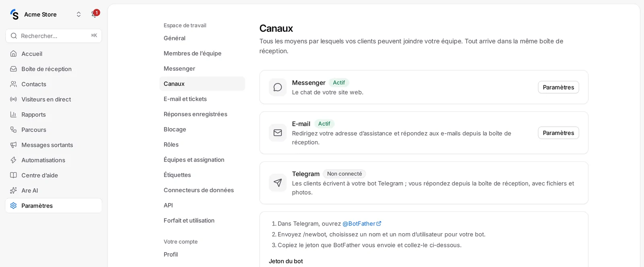The height and width of the screenshot is (267, 644).
Task: Click the E-mail envelope channel icon
Action: click(x=278, y=133)
